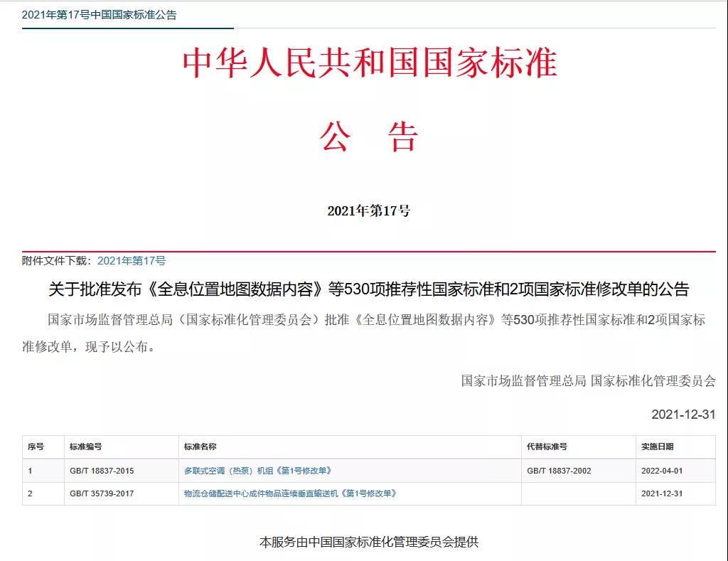Viewport: 728px width, 561px height.
Task: Click the bold 2021年第17号 announcement number
Action: 368,211
